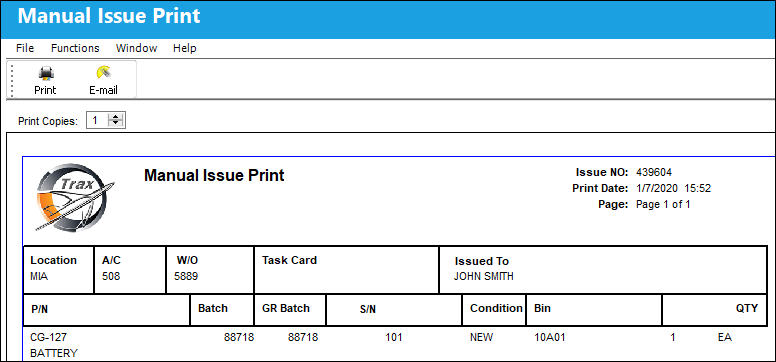Click bin value 10A01
This screenshot has height=362, width=776.
pyautogui.click(x=550, y=338)
